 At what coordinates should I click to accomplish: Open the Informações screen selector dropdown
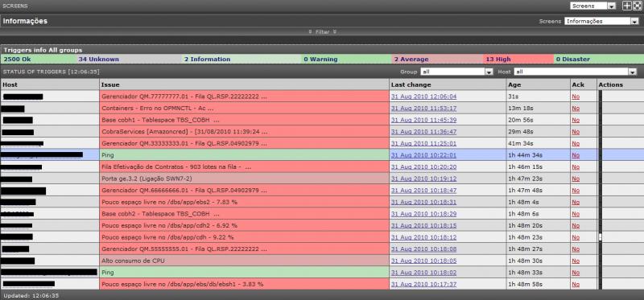(x=601, y=21)
